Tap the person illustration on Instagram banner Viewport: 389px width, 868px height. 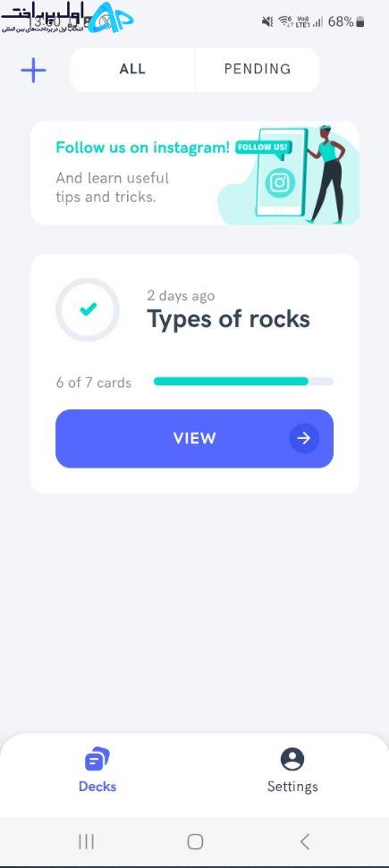330,173
